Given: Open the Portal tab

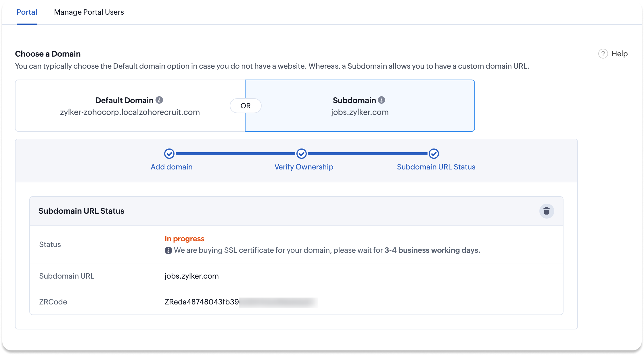Looking at the screenshot, I should pyautogui.click(x=27, y=12).
